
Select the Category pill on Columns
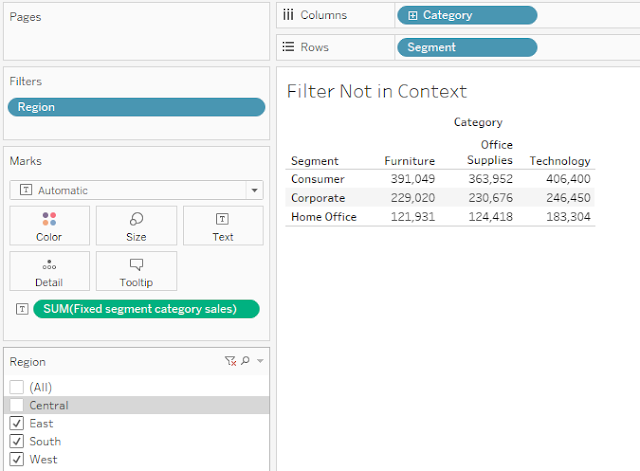[x=467, y=15]
